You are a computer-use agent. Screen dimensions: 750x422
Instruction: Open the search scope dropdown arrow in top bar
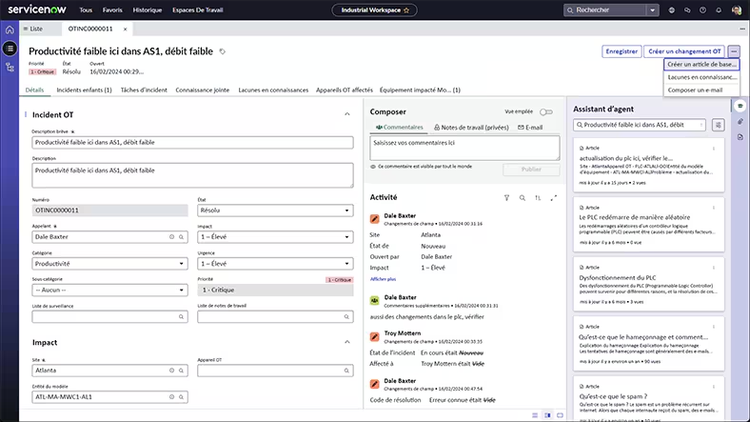coord(652,10)
